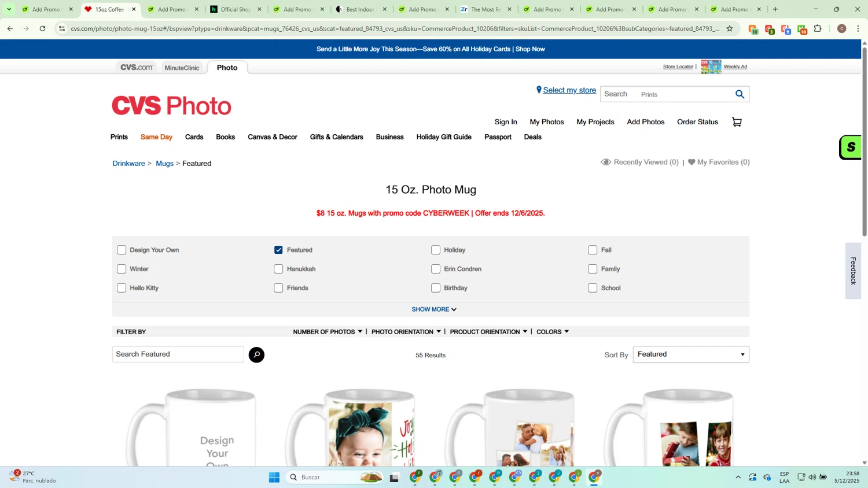Open My Projects link
The height and width of the screenshot is (488, 868).
click(595, 122)
